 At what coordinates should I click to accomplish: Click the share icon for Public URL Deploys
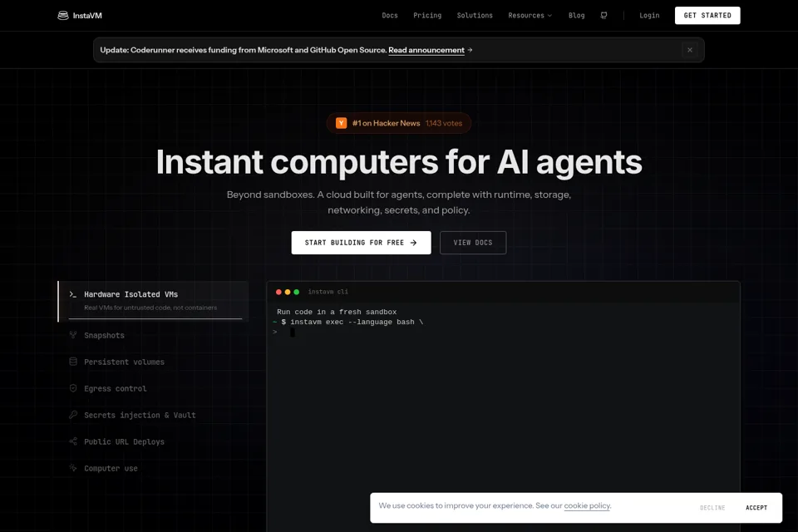coord(73,441)
